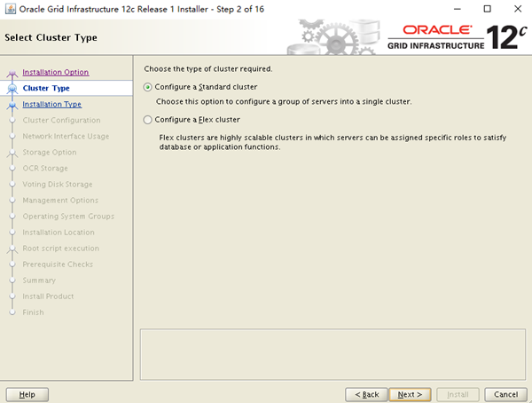Click the OCR Storage step text
Image resolution: width=532 pixels, height=403 pixels.
coord(45,168)
